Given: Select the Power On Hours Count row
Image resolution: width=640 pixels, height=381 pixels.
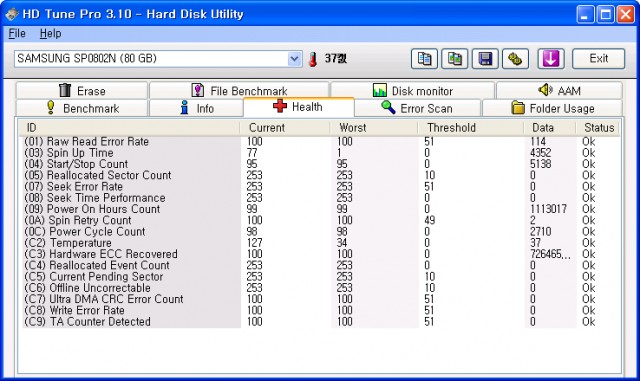Looking at the screenshot, I should click(320, 209).
